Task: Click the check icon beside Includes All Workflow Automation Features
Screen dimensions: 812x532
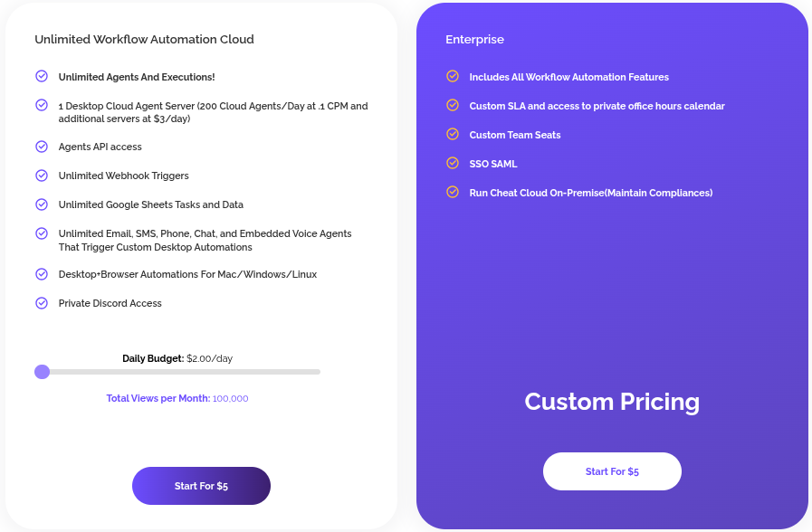Action: 452,77
